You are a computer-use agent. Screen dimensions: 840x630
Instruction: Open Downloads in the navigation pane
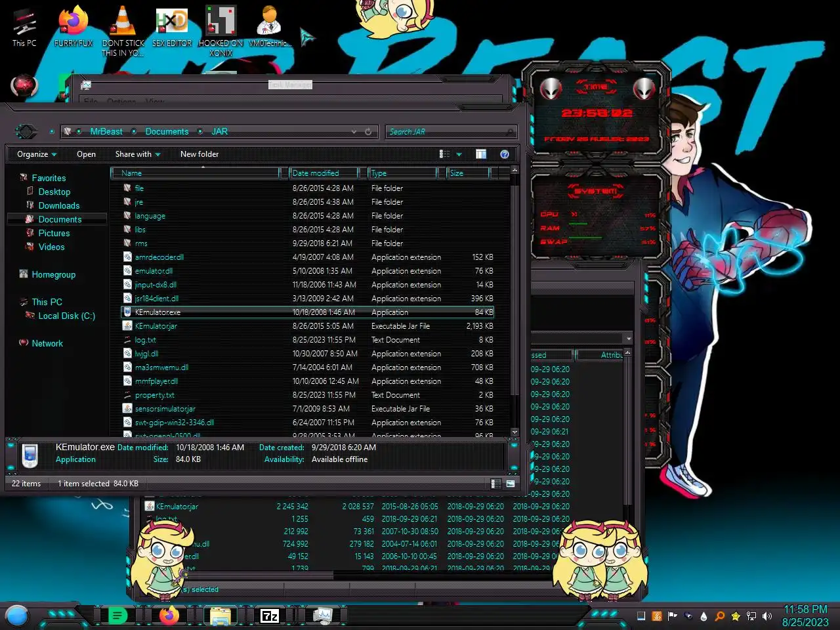click(x=58, y=205)
